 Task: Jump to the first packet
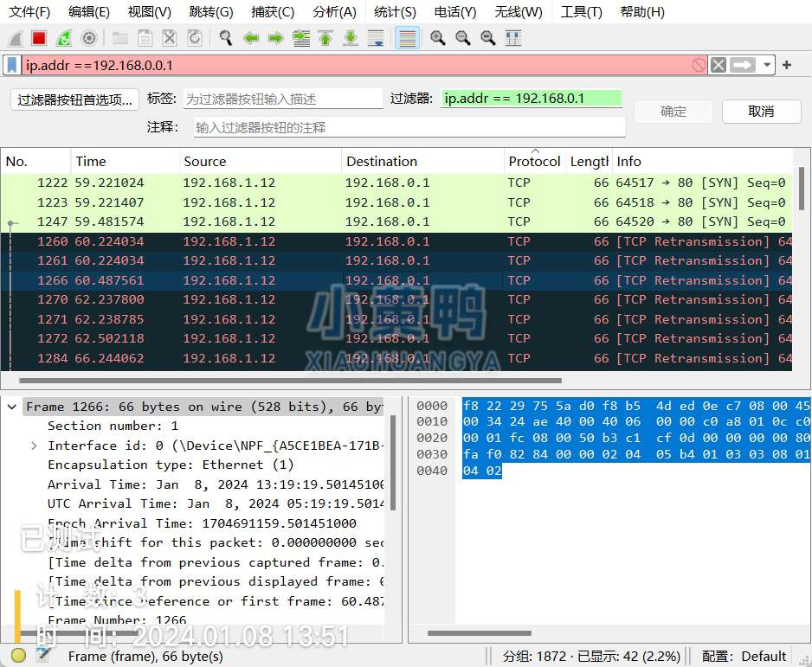[x=325, y=38]
